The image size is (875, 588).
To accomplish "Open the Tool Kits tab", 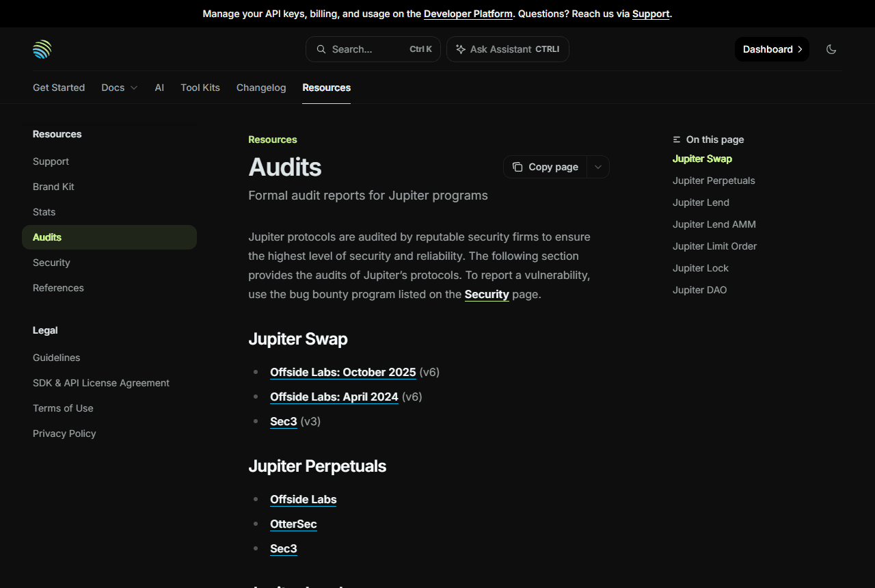I will 200,88.
